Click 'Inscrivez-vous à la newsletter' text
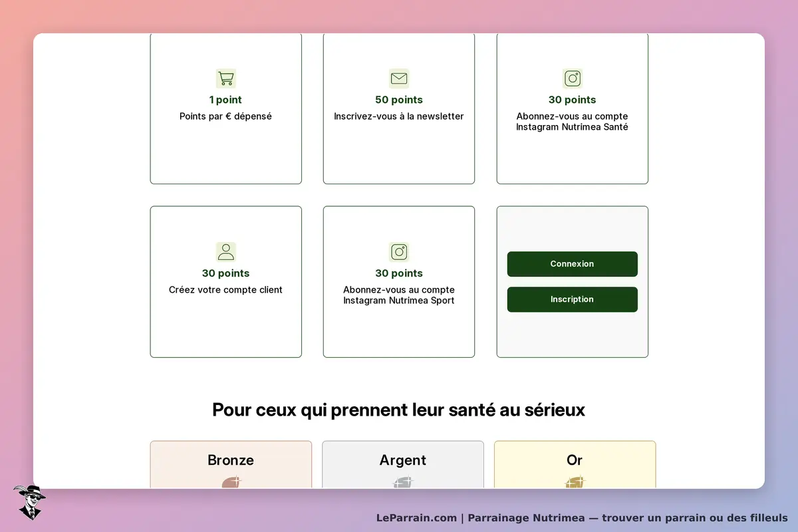The height and width of the screenshot is (532, 798). (x=399, y=116)
